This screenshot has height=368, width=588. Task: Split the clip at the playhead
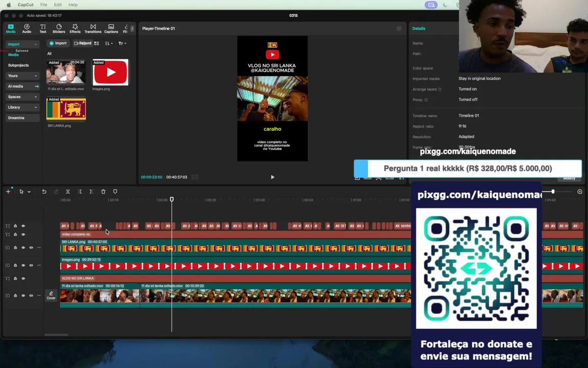tap(68, 191)
